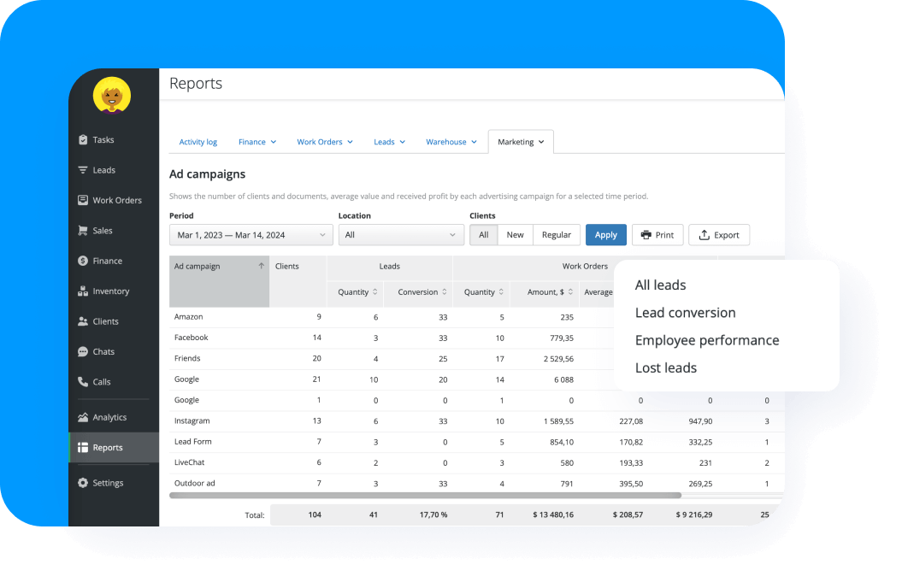
Task: Select the New clients filter
Action: coord(515,234)
